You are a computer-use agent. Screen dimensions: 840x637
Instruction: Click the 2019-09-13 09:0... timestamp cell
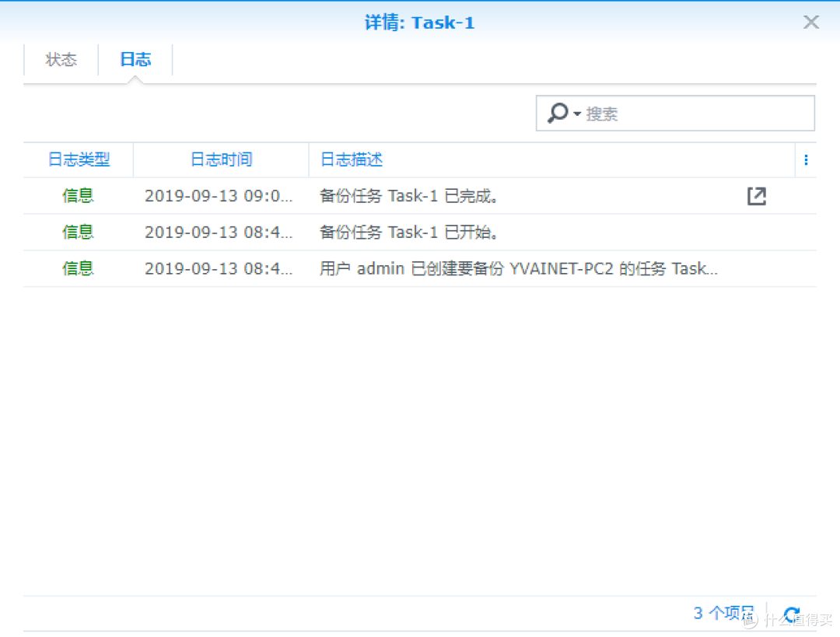(x=219, y=196)
